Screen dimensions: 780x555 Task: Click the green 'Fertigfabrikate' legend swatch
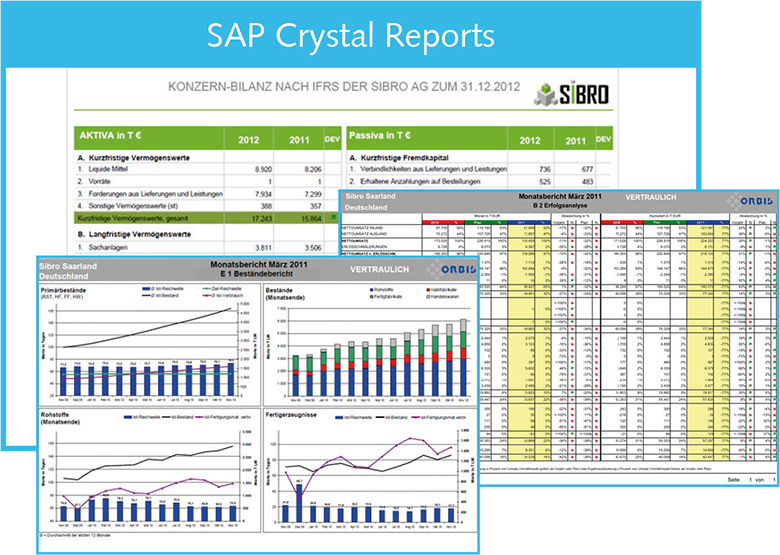click(372, 296)
